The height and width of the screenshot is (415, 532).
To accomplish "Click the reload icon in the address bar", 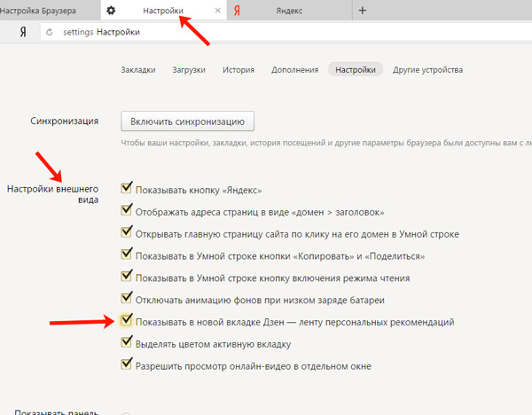I will point(50,32).
